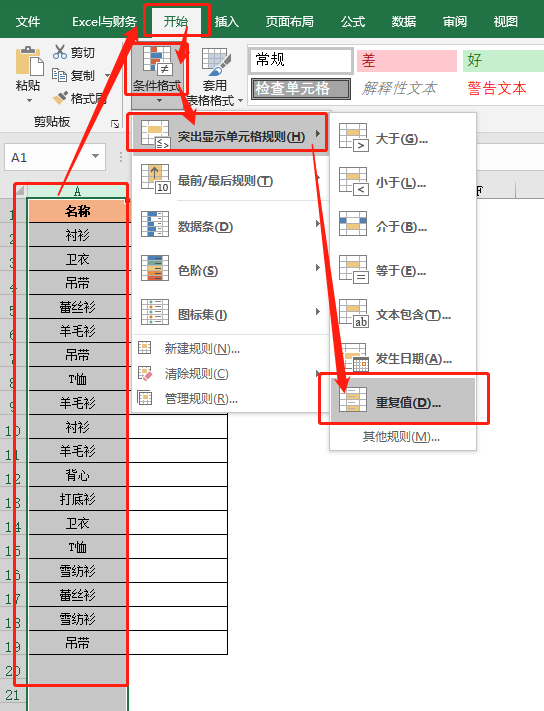Click the Less Than rule icon
544x711 pixels.
click(x=354, y=181)
